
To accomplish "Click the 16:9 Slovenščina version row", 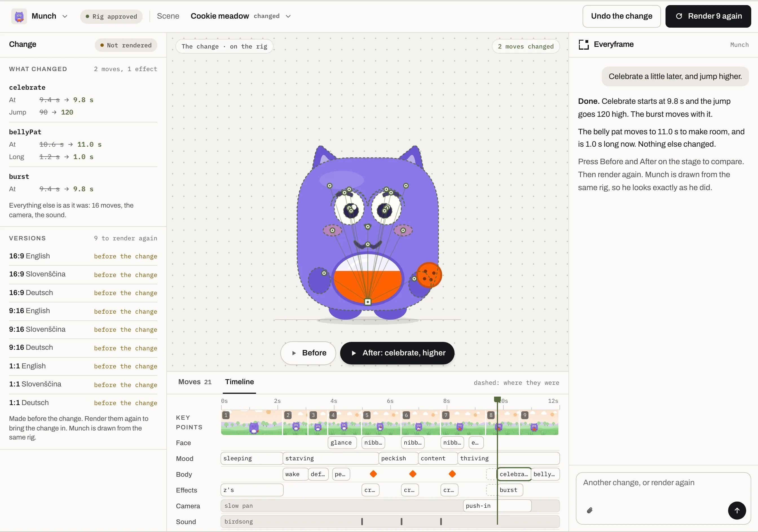I will pyautogui.click(x=83, y=274).
